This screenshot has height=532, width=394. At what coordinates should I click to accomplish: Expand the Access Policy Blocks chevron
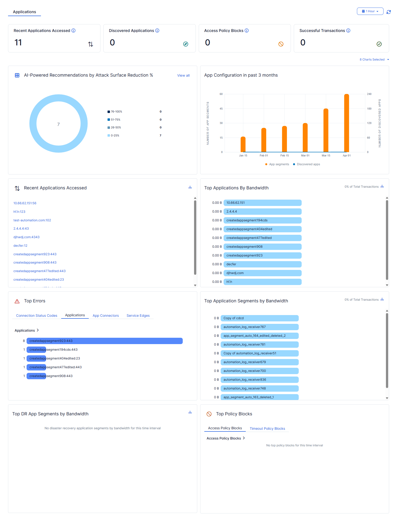click(244, 438)
